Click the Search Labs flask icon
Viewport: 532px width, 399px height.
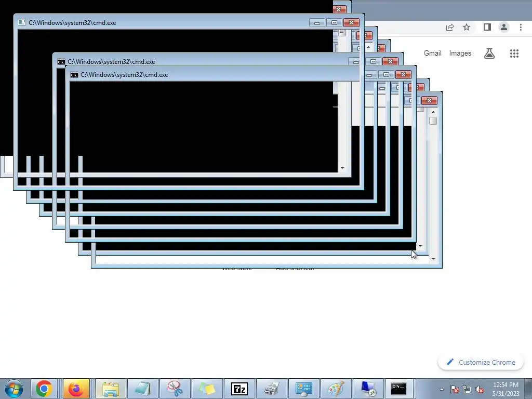point(489,54)
